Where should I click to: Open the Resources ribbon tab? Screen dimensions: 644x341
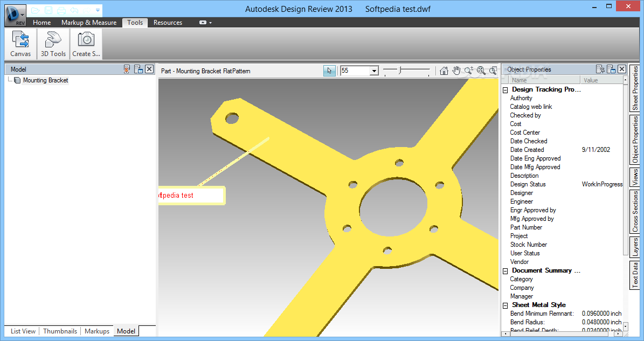click(168, 23)
